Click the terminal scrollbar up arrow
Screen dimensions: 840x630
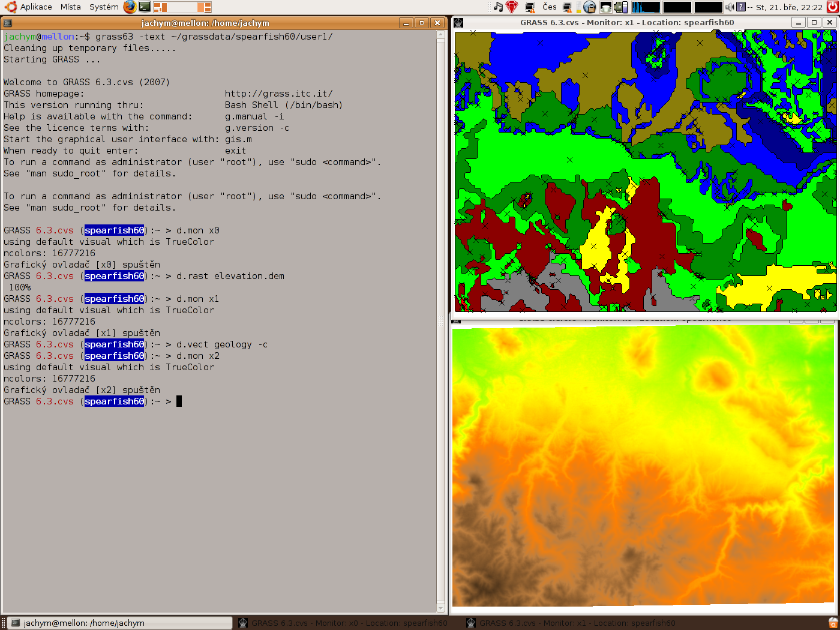[x=441, y=35]
